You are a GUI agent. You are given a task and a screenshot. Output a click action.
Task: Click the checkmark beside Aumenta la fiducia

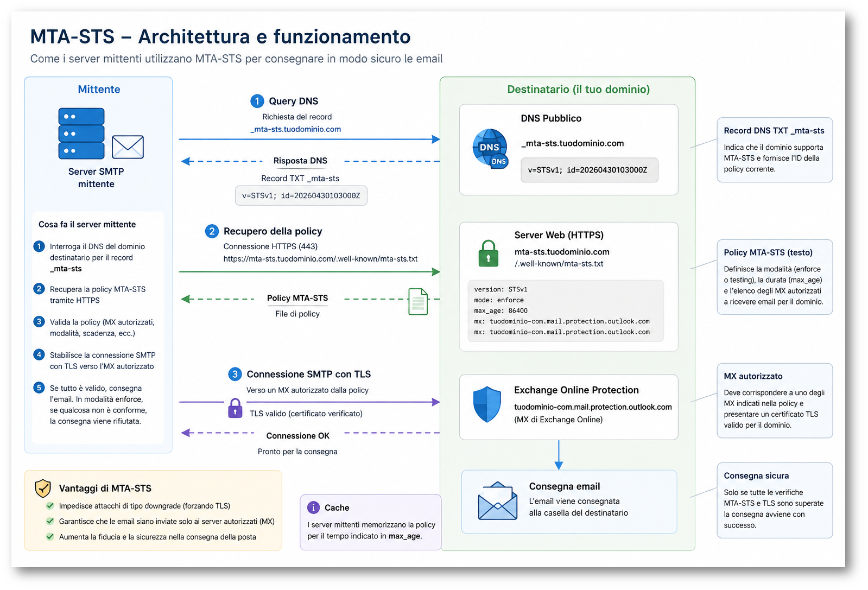coord(50,537)
